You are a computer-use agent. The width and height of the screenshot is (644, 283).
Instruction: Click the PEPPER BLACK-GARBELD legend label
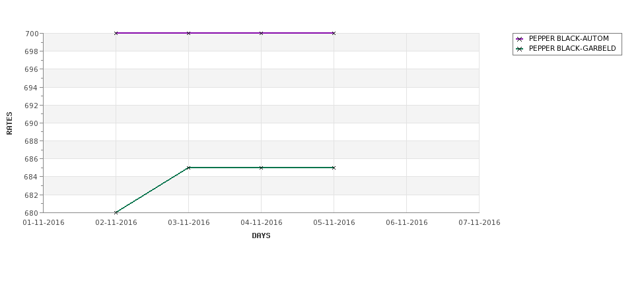click(x=572, y=48)
